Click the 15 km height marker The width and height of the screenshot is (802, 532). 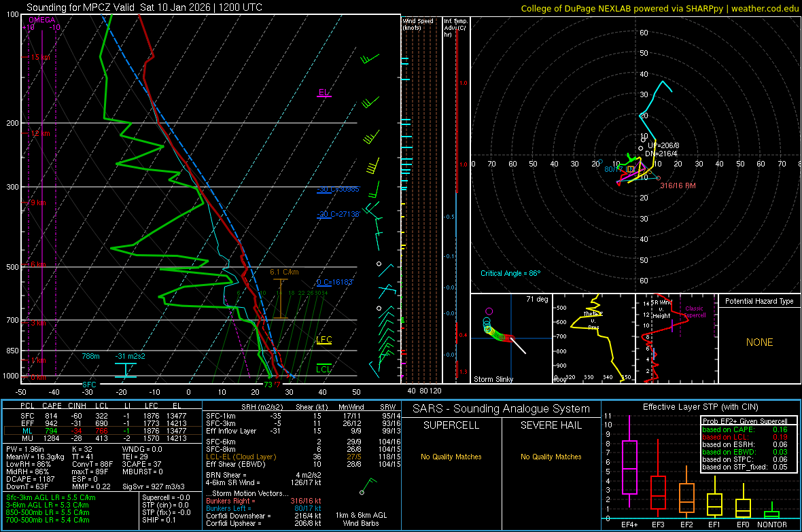[x=40, y=57]
